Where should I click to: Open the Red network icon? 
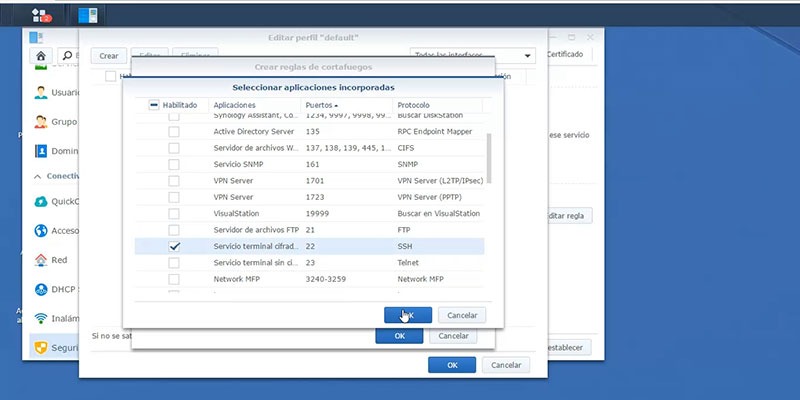tap(41, 260)
